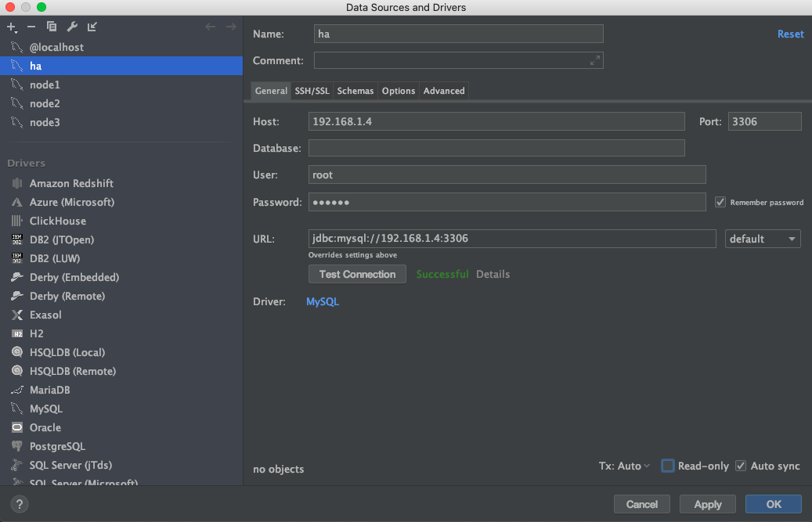Screen dimensions: 812x522
Task: Open driver settings wrench icon
Action: point(72,27)
